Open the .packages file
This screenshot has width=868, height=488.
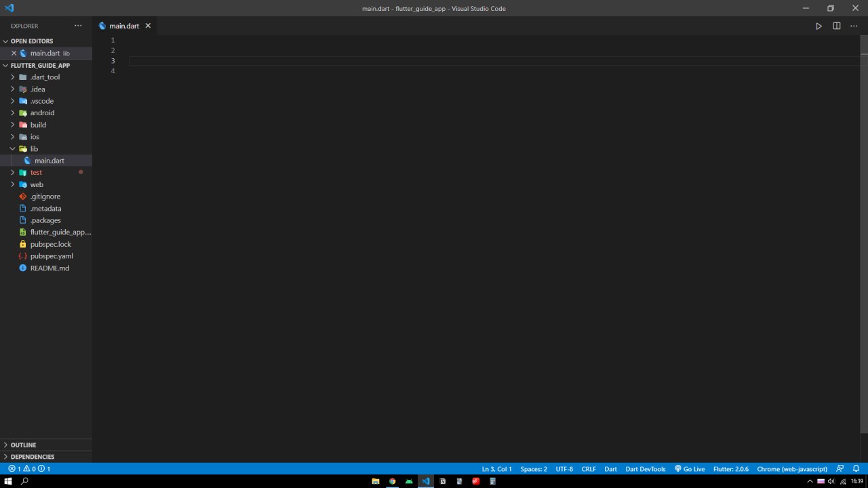click(x=46, y=220)
